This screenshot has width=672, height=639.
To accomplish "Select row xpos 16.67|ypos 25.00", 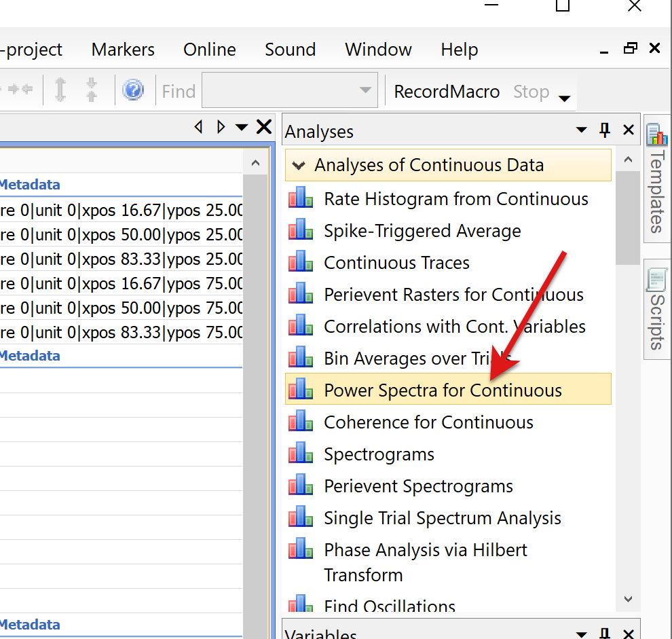I will [122, 210].
